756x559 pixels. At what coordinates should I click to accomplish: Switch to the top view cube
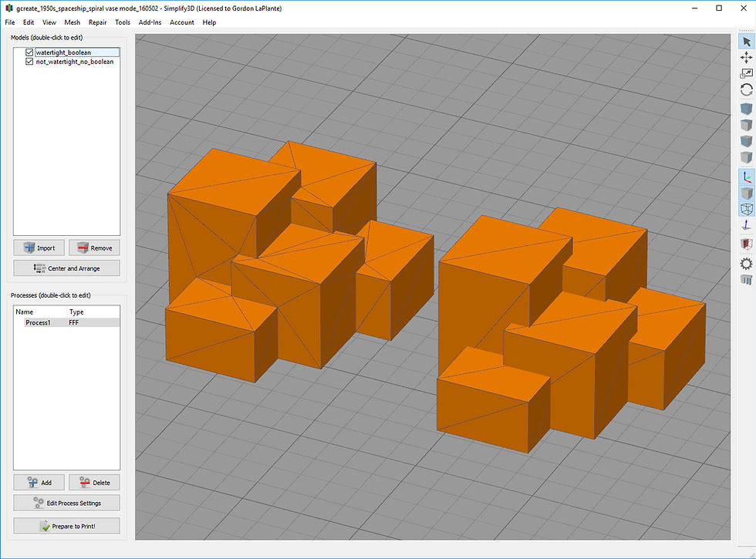(747, 125)
